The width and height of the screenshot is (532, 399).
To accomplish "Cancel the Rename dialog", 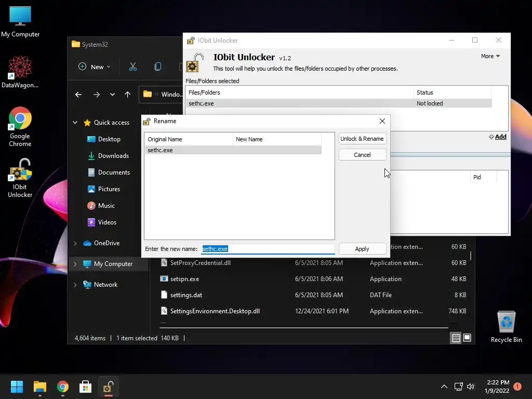I will 362,155.
